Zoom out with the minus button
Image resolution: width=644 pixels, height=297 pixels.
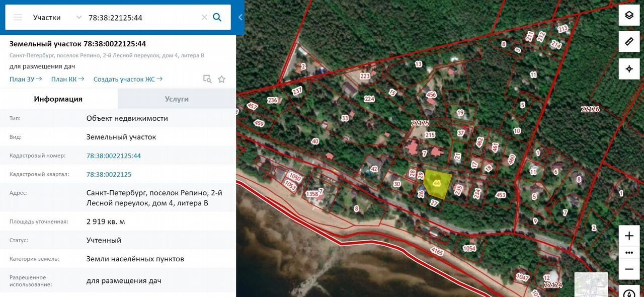(x=629, y=269)
